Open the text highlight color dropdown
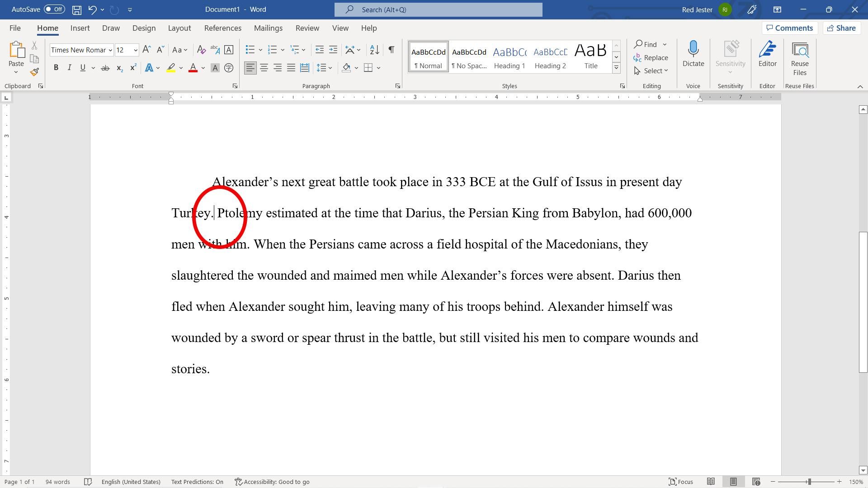 (x=181, y=68)
